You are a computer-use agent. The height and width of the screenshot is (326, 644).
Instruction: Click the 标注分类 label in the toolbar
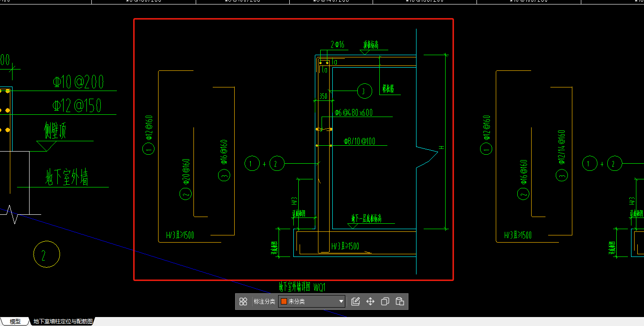pyautogui.click(x=264, y=301)
